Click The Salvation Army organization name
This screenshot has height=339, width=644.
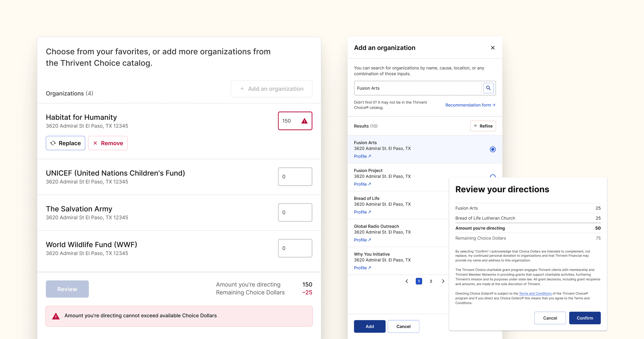coord(79,209)
